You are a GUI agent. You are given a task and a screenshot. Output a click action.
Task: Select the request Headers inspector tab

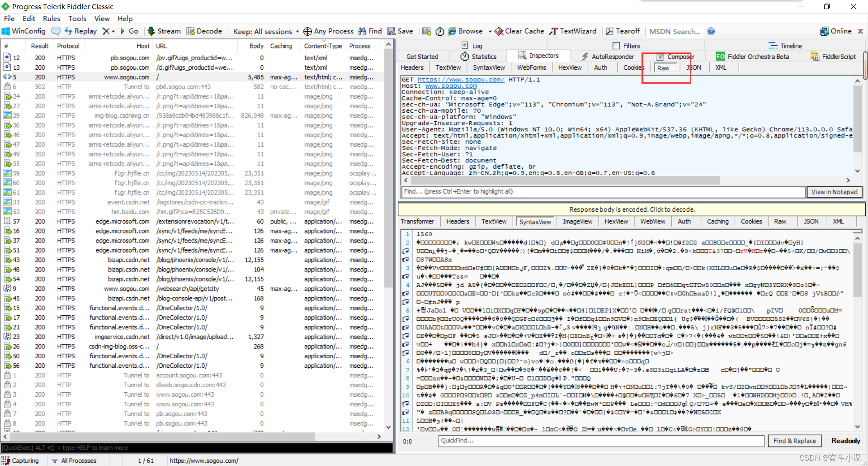coord(412,67)
